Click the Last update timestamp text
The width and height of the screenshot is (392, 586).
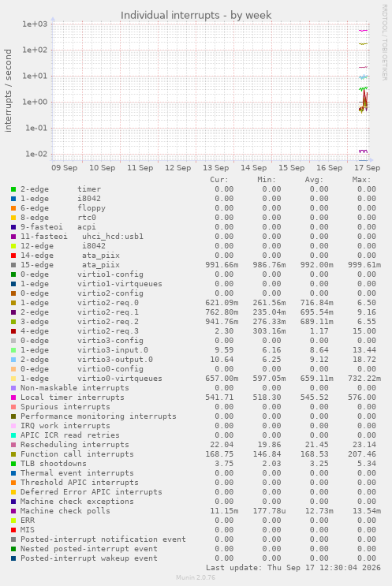(x=293, y=568)
